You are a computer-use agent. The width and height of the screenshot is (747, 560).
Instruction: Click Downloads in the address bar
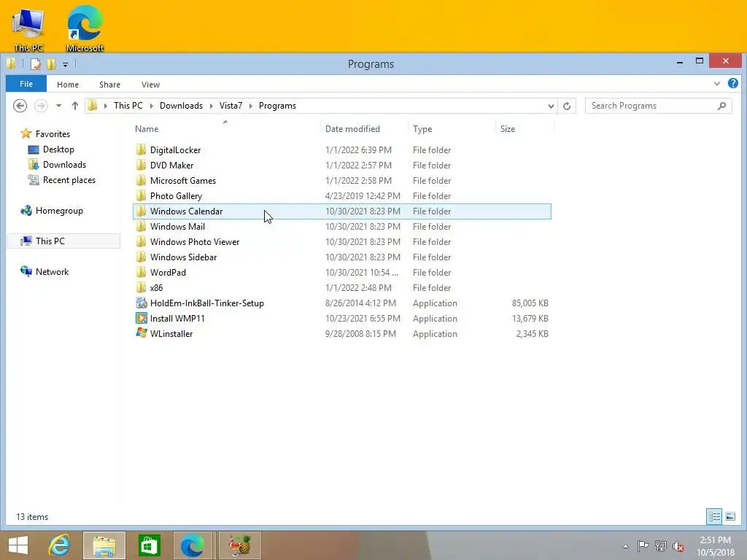tap(181, 106)
